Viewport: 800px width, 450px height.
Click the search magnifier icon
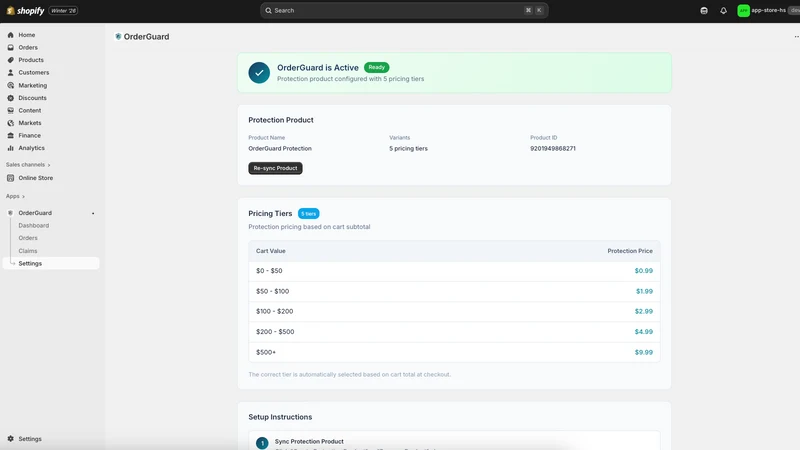click(x=268, y=10)
